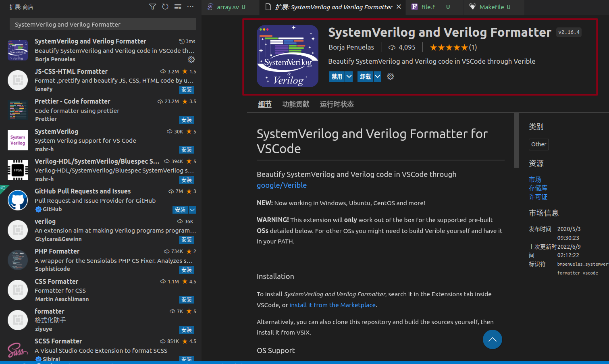Image resolution: width=609 pixels, height=364 pixels.
Task: Open the extensions filter icon
Action: click(x=152, y=6)
